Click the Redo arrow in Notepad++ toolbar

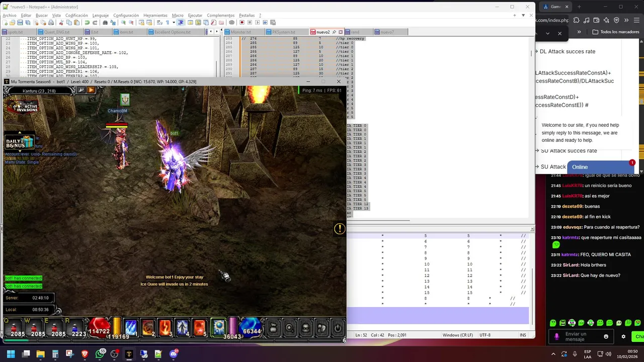[x=95, y=22]
